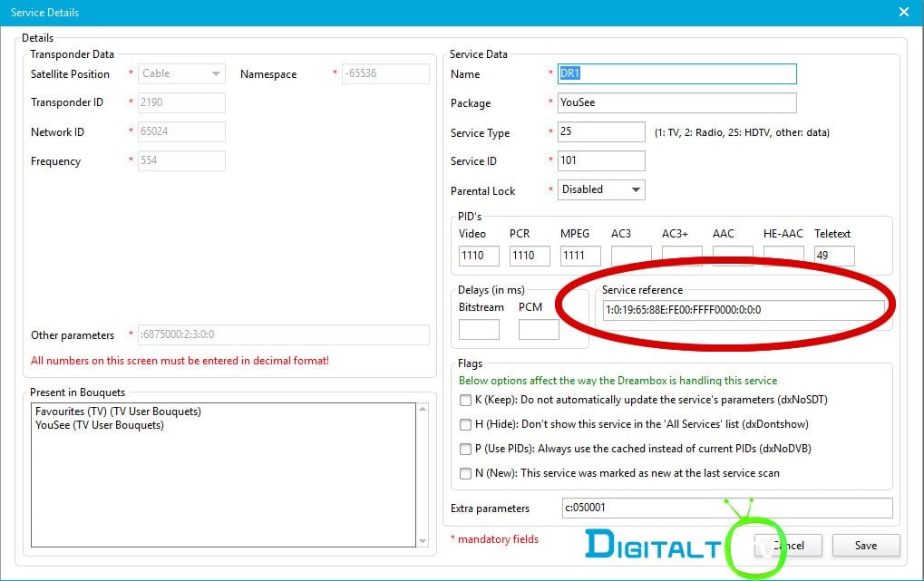
Task: Click the Save button
Action: [866, 546]
